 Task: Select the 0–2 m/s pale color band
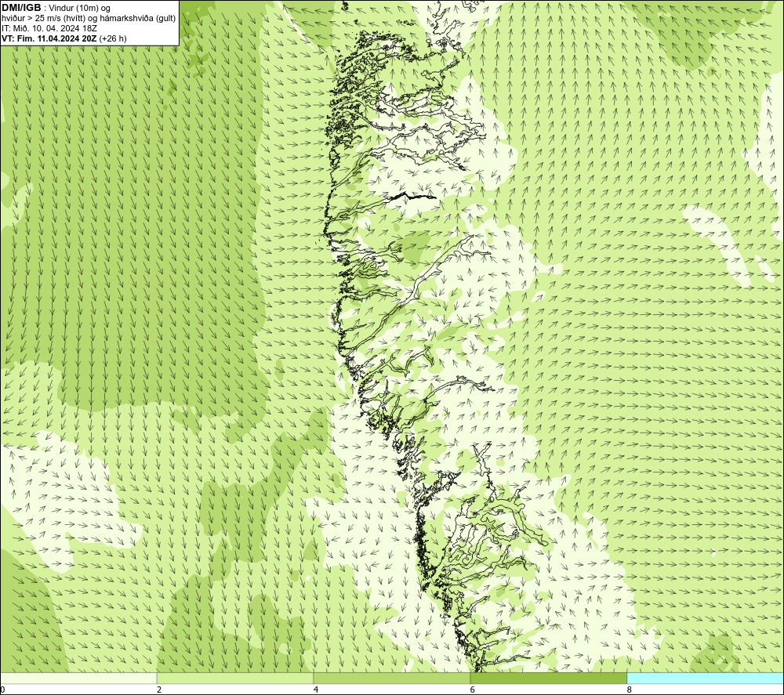[78, 678]
